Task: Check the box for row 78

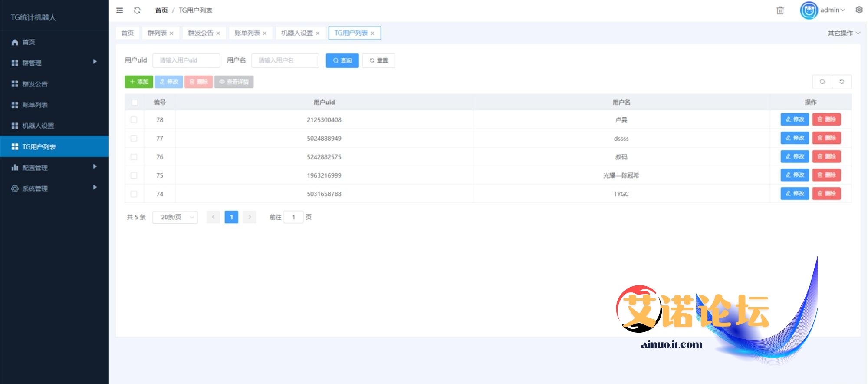Action: 134,120
